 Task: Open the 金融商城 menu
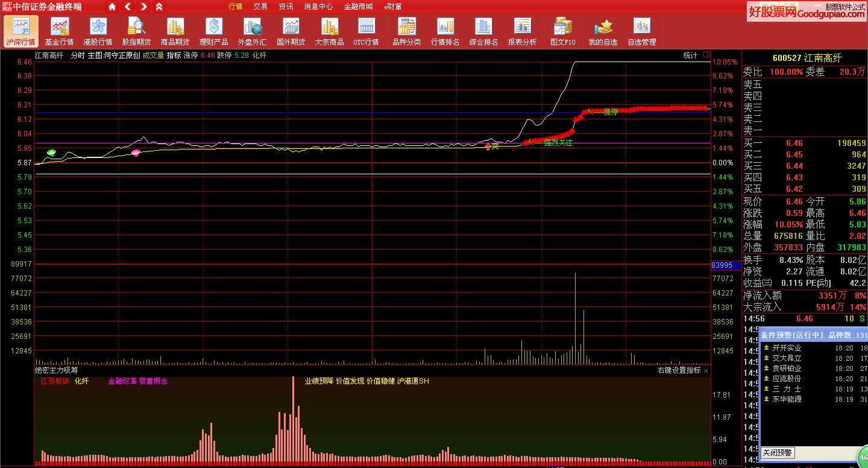click(x=358, y=7)
